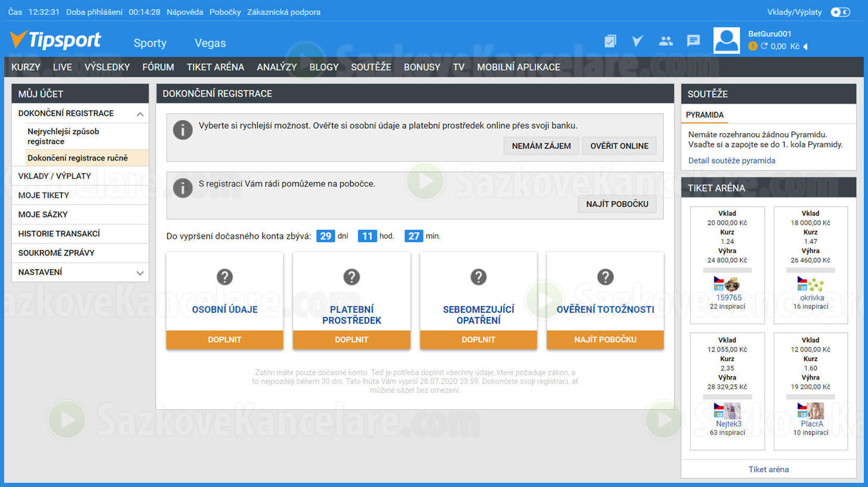
Task: Click the Tipsport logo
Action: coord(56,41)
